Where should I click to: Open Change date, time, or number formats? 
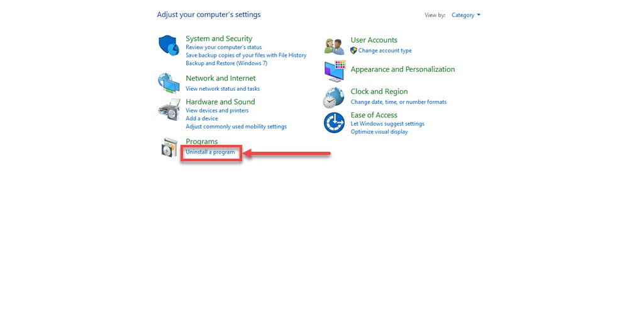pos(398,102)
